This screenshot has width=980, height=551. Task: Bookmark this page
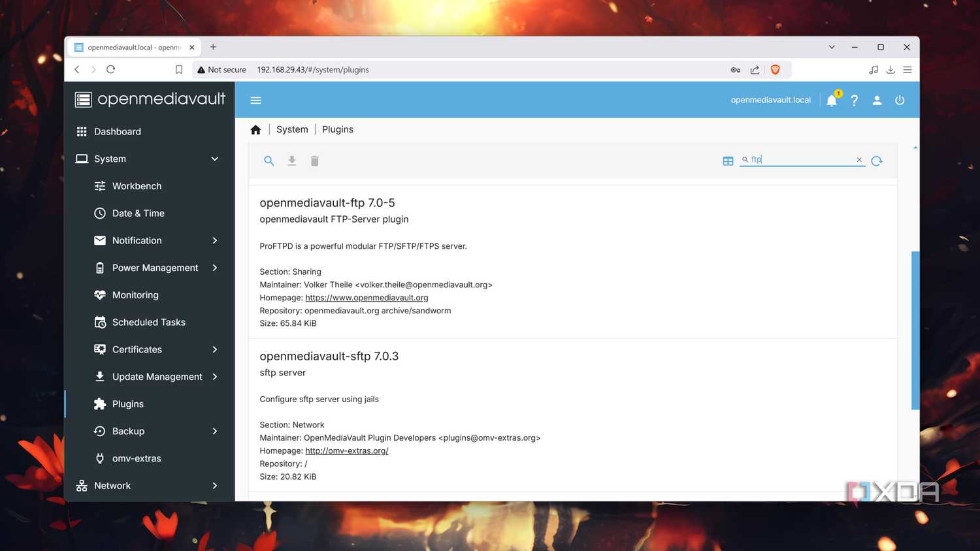(179, 70)
